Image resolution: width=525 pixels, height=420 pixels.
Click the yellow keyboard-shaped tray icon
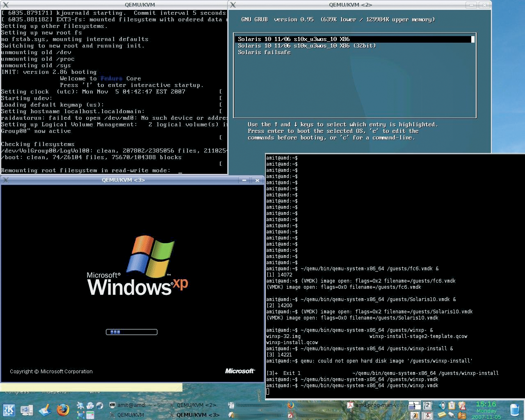point(442,415)
